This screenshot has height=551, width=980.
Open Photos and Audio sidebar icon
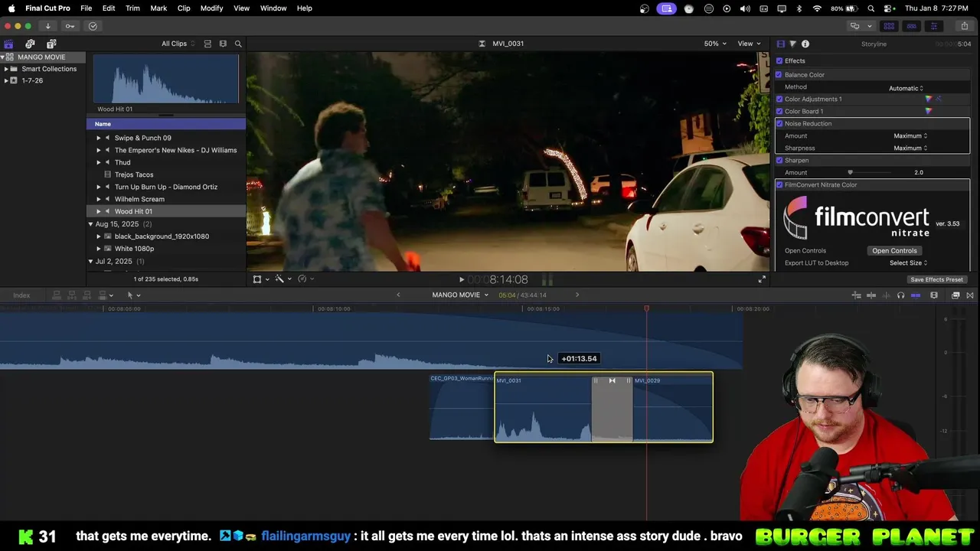point(30,44)
